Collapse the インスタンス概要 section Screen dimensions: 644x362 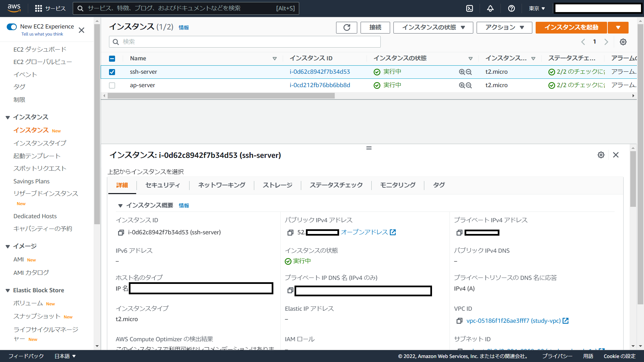pyautogui.click(x=120, y=206)
